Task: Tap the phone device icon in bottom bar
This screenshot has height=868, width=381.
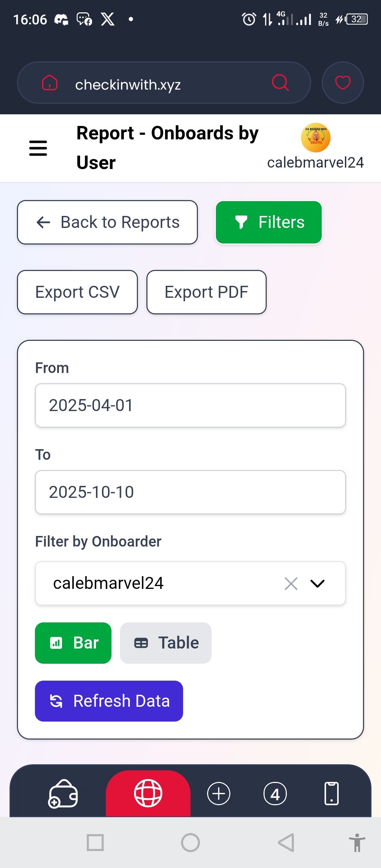Action: (x=332, y=794)
